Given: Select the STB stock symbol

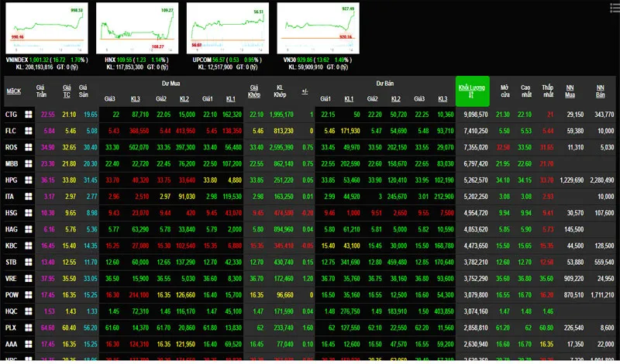Looking at the screenshot, I should pyautogui.click(x=11, y=262).
